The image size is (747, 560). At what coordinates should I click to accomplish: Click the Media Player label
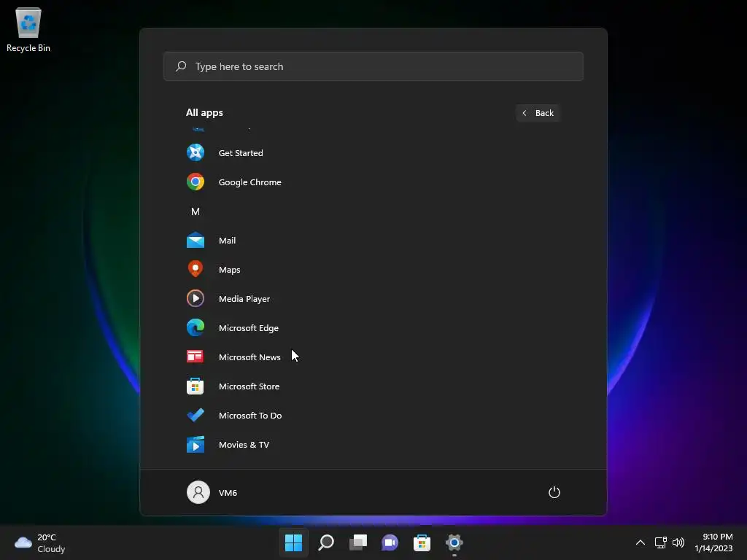click(x=244, y=298)
